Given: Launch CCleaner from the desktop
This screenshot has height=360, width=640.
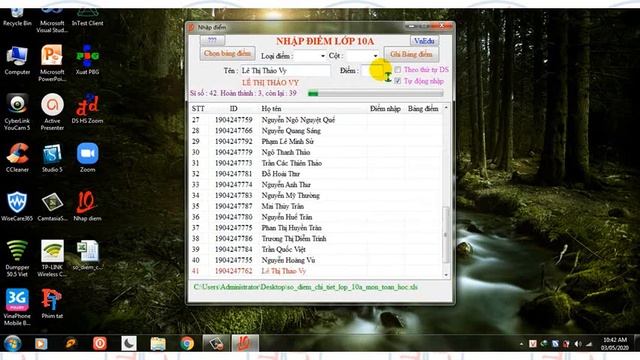Looking at the screenshot, I should point(17,158).
